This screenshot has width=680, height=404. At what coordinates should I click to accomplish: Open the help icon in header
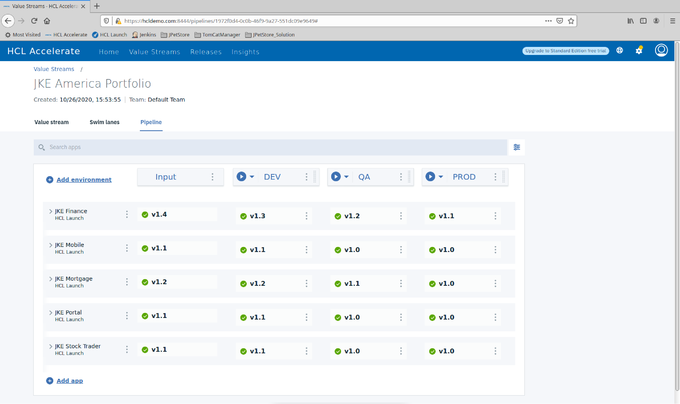tap(619, 51)
